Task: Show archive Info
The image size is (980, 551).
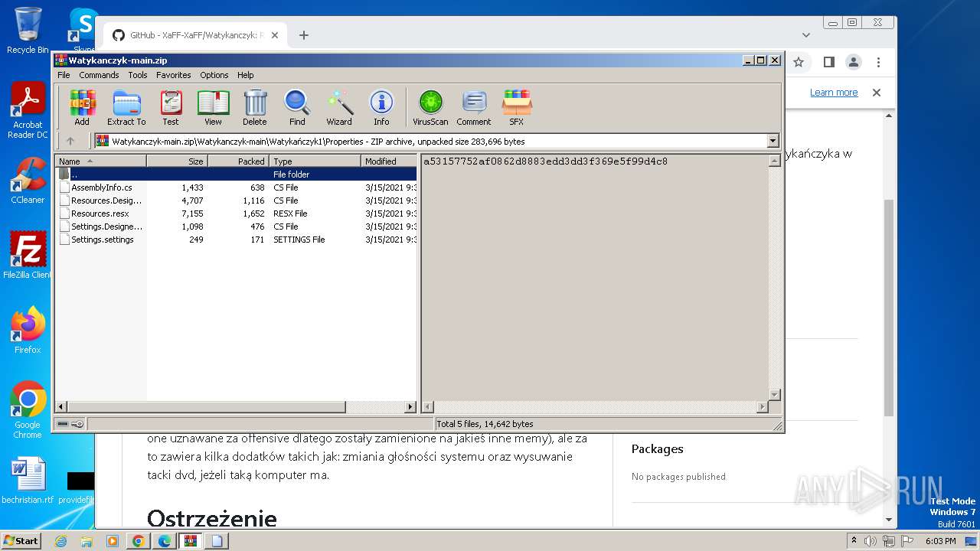Action: tap(381, 107)
